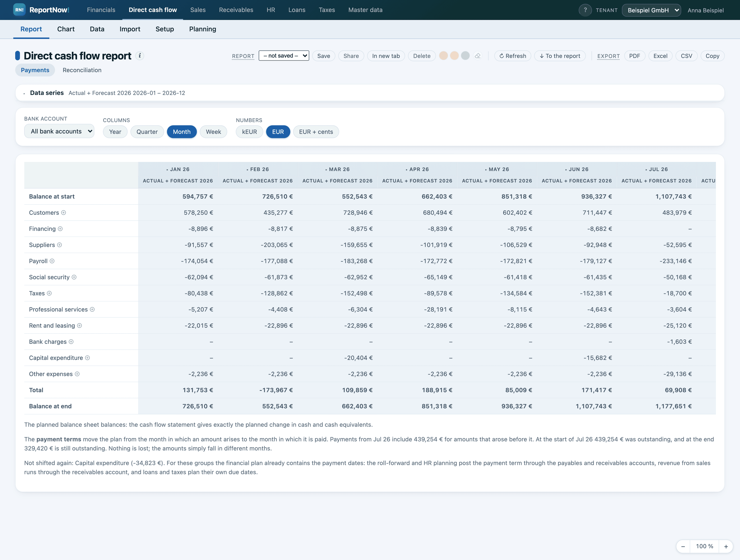
Task: Click the ReportNow RN! logo icon
Action: [19, 10]
